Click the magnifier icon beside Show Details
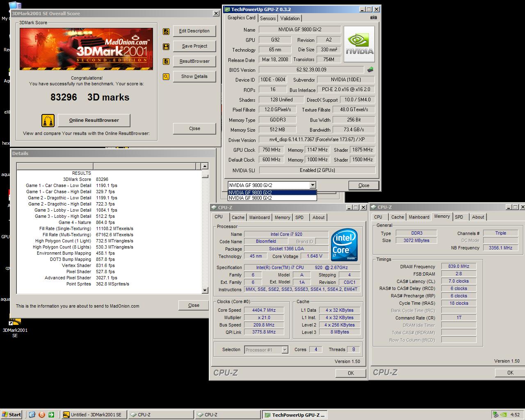 (x=166, y=77)
